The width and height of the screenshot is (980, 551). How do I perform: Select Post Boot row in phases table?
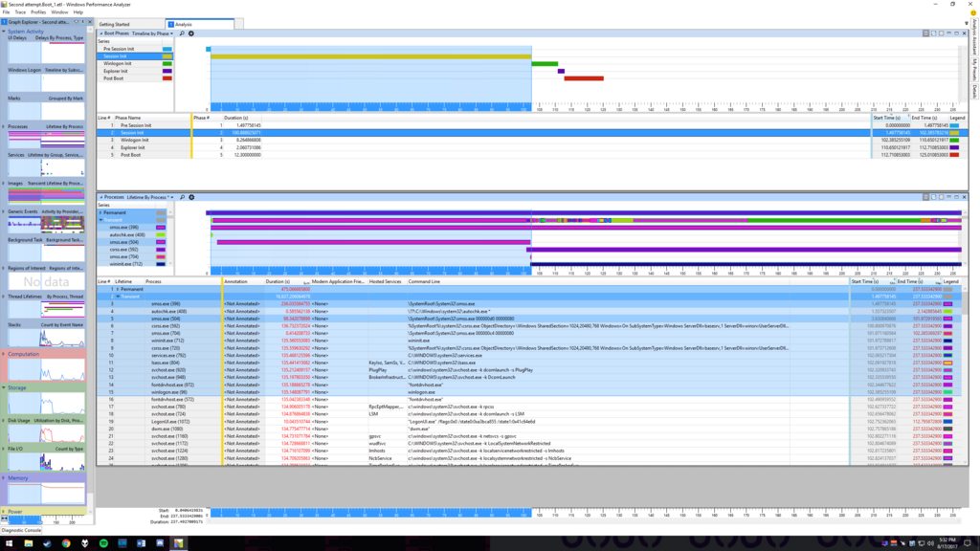[532, 155]
